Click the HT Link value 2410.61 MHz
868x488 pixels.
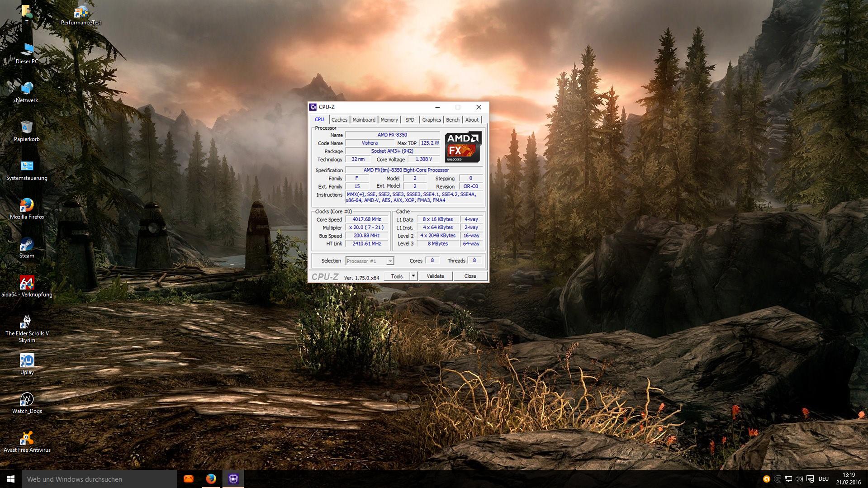point(366,244)
